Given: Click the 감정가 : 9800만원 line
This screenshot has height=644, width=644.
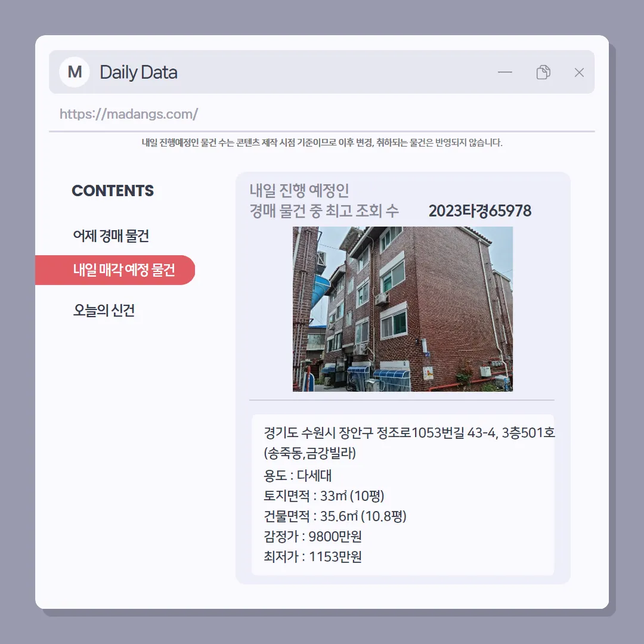Looking at the screenshot, I should click(312, 536).
